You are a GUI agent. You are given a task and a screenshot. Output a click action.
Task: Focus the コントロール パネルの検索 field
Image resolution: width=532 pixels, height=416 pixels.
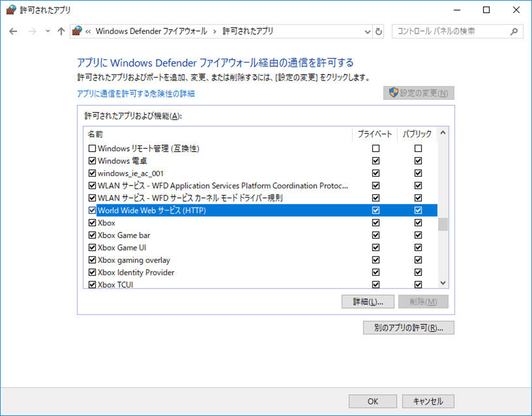(457, 31)
